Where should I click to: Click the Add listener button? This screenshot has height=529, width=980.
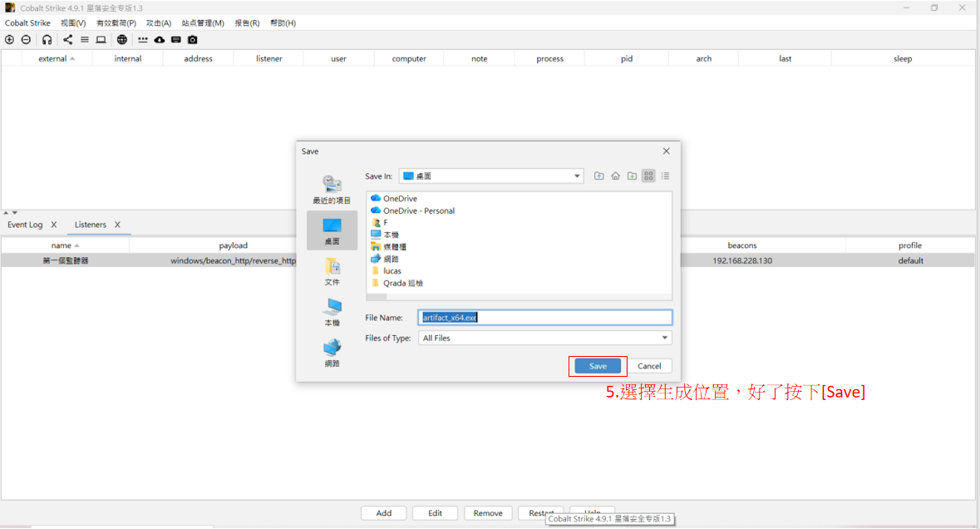point(384,512)
